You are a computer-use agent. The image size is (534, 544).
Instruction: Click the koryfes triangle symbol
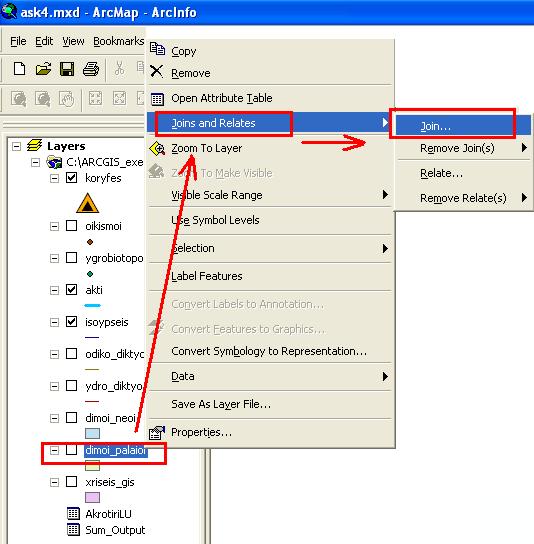87,203
